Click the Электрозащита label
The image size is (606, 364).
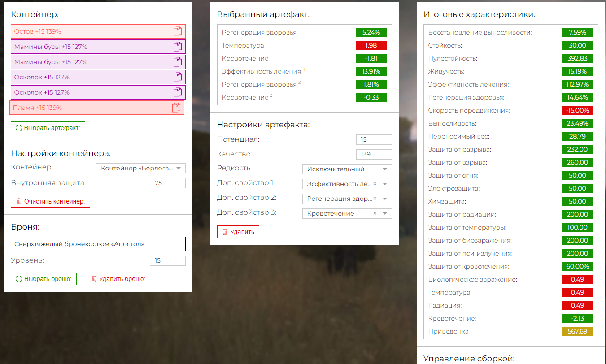coord(454,188)
